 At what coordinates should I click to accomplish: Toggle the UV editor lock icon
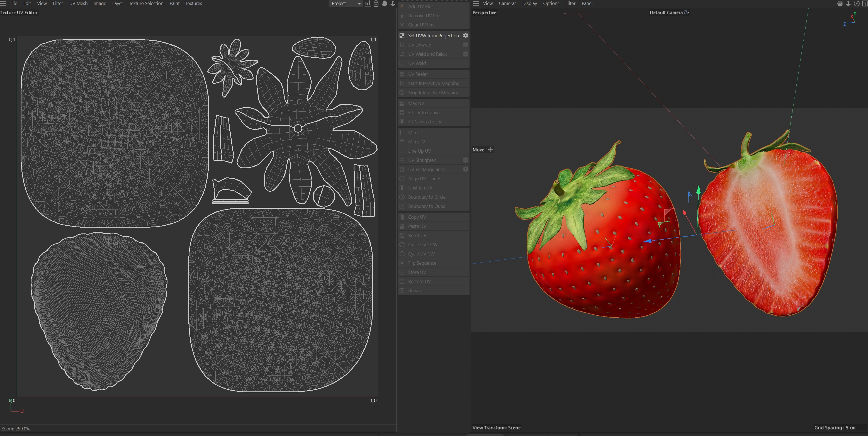pos(376,3)
